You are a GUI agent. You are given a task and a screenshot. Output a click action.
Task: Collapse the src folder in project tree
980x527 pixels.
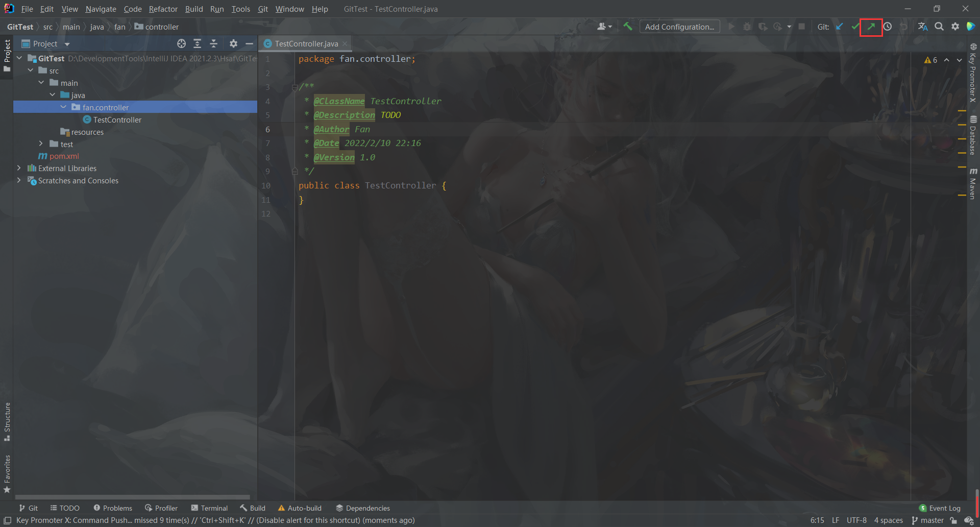click(x=31, y=70)
